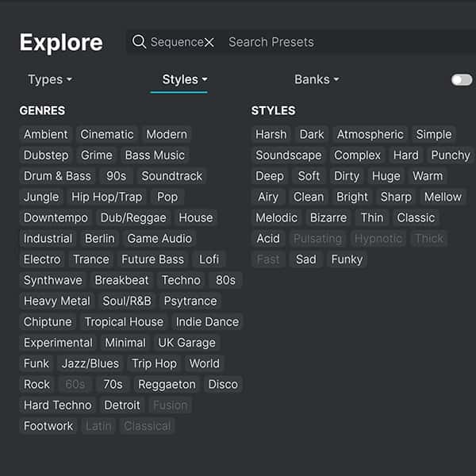Open the Banks dropdown

click(316, 79)
